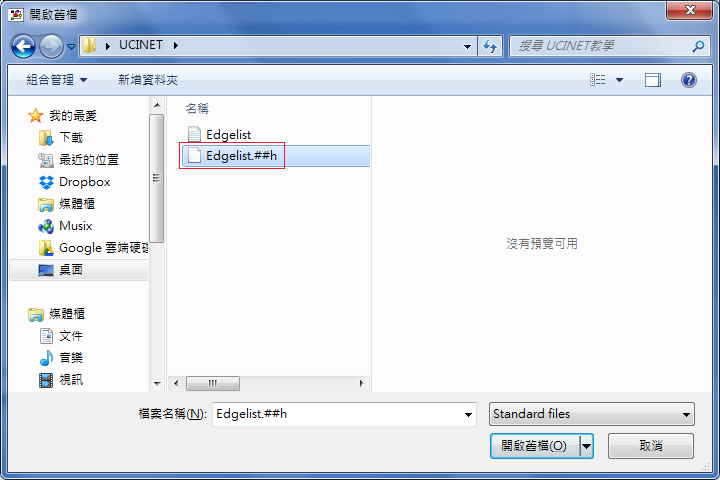
Task: Select the Edgelist.##h file
Action: point(276,156)
